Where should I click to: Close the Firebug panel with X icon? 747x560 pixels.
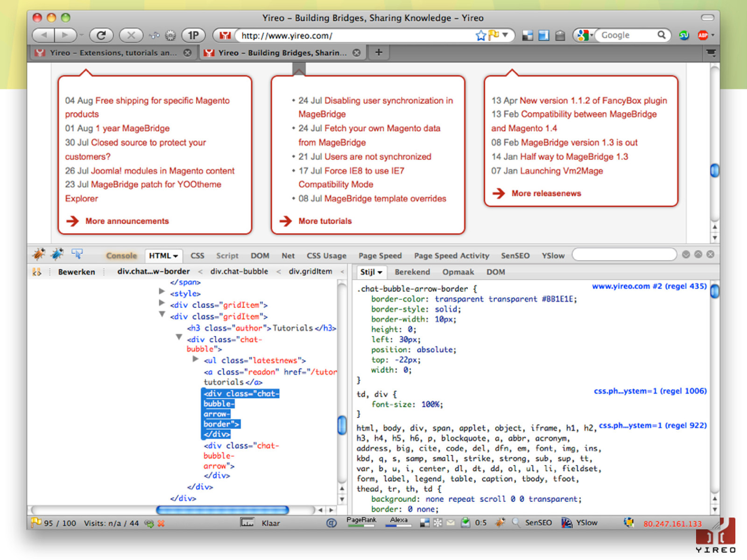(710, 254)
